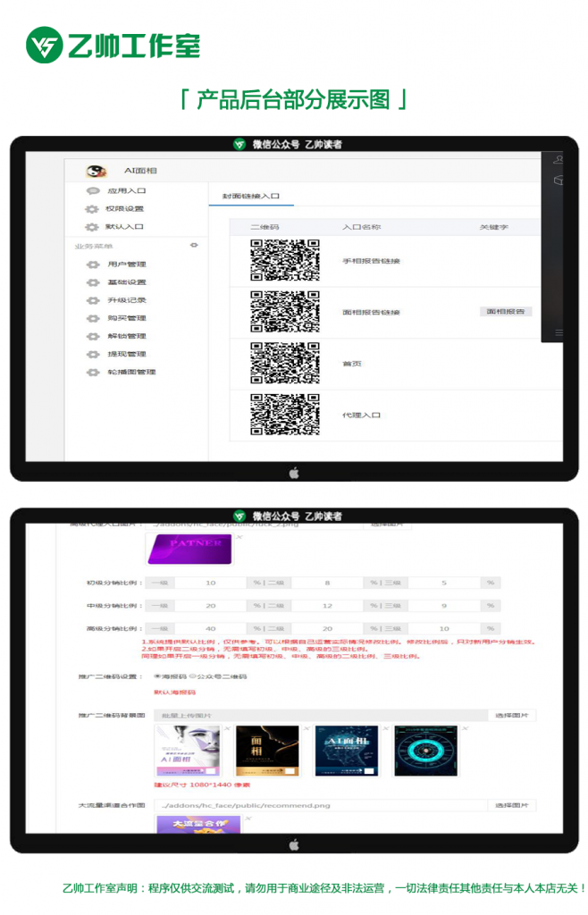Select the 公众号二维码 radio option
Screen dimensions: 588x915
pos(193,676)
